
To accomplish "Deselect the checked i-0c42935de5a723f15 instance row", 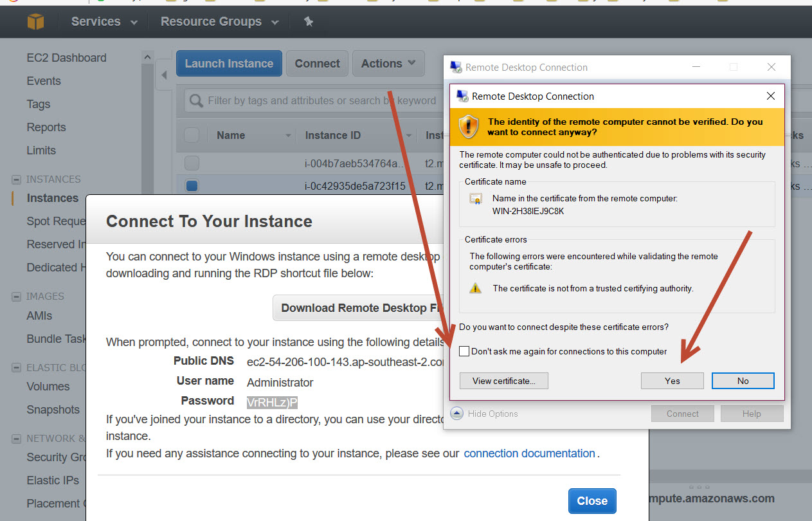I will click(x=192, y=187).
